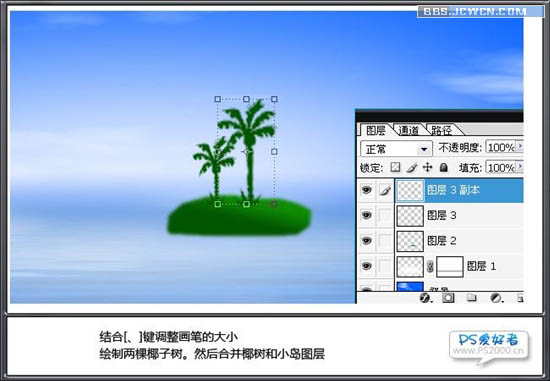Click the 图层 3 副本 layer thumbnail
The width and height of the screenshot is (550, 381).
pos(410,190)
